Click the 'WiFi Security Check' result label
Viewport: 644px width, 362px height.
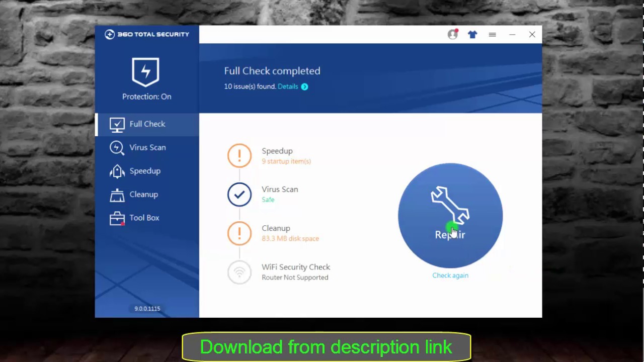[296, 267]
